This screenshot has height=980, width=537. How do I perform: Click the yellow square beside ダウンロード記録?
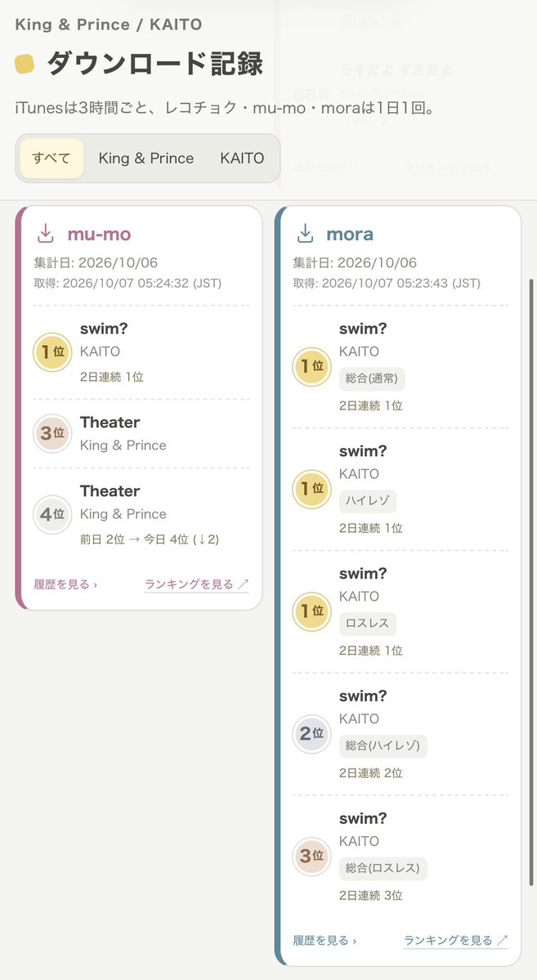click(25, 64)
